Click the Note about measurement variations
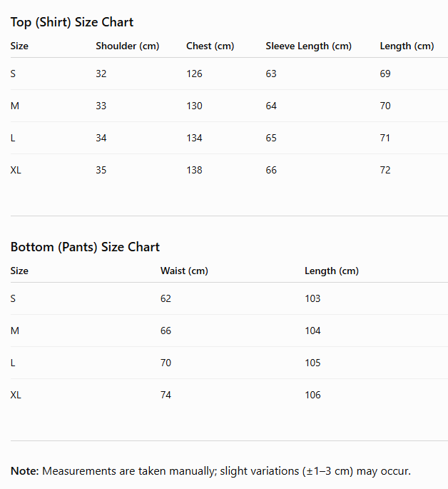Image resolution: width=448 pixels, height=489 pixels. coord(210,471)
